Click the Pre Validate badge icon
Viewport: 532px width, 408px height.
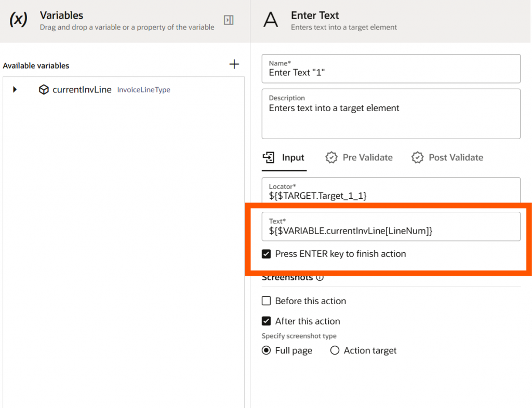pyautogui.click(x=331, y=157)
